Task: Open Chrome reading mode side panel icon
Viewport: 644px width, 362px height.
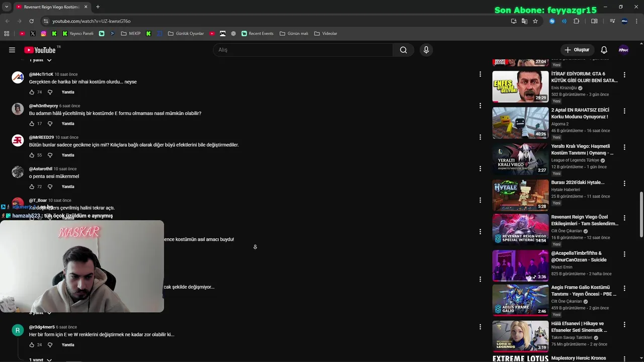Action: pos(594,21)
